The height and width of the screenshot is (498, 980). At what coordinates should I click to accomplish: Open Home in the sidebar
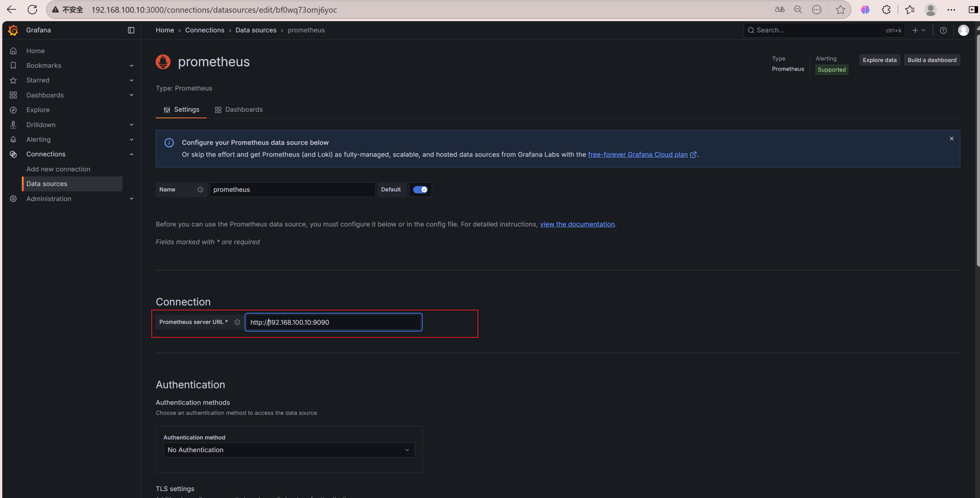pyautogui.click(x=35, y=51)
